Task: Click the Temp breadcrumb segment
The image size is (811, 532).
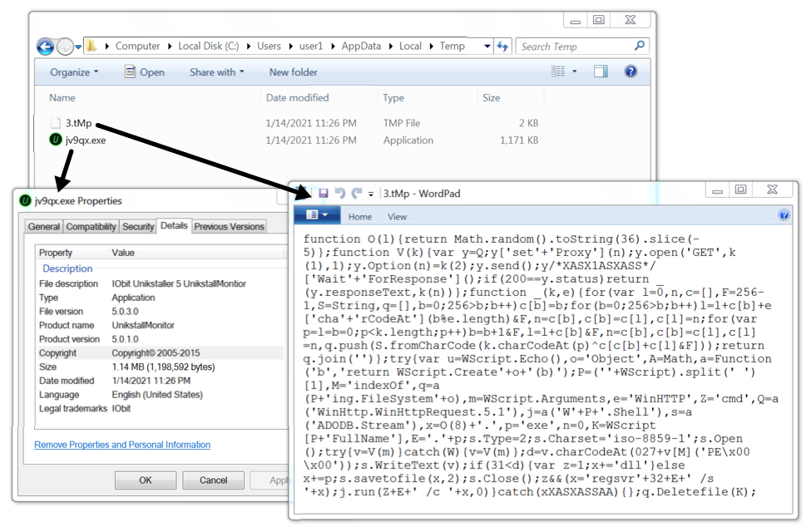Action: pos(452,46)
